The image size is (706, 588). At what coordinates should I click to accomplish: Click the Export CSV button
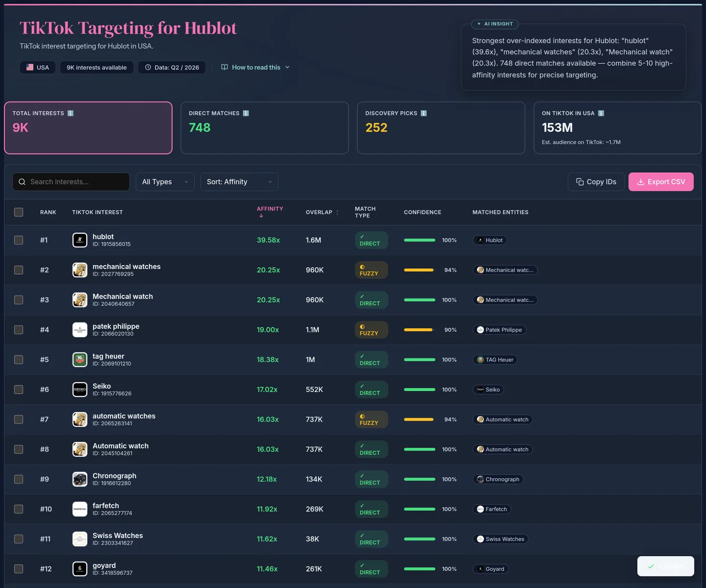pyautogui.click(x=661, y=182)
